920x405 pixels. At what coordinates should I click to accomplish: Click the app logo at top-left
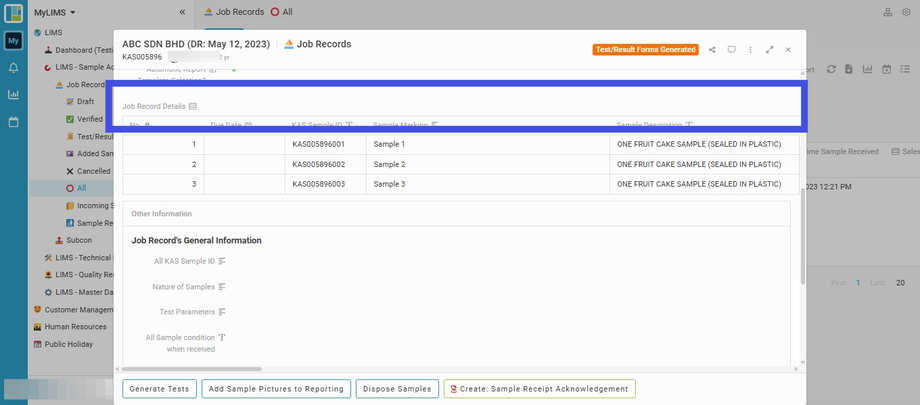pos(13,13)
